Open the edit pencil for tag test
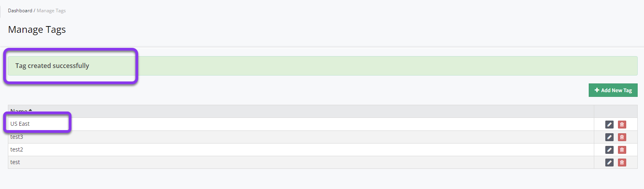 click(x=609, y=163)
